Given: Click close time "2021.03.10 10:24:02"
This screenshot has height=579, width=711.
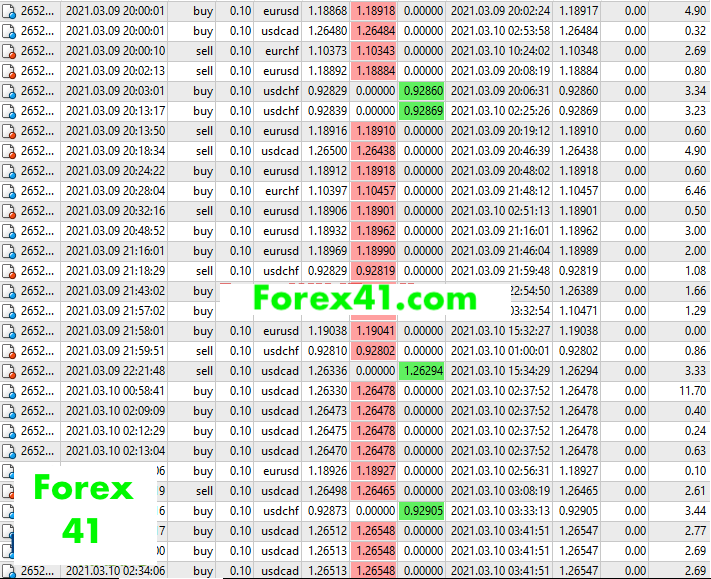Looking at the screenshot, I should (x=500, y=51).
